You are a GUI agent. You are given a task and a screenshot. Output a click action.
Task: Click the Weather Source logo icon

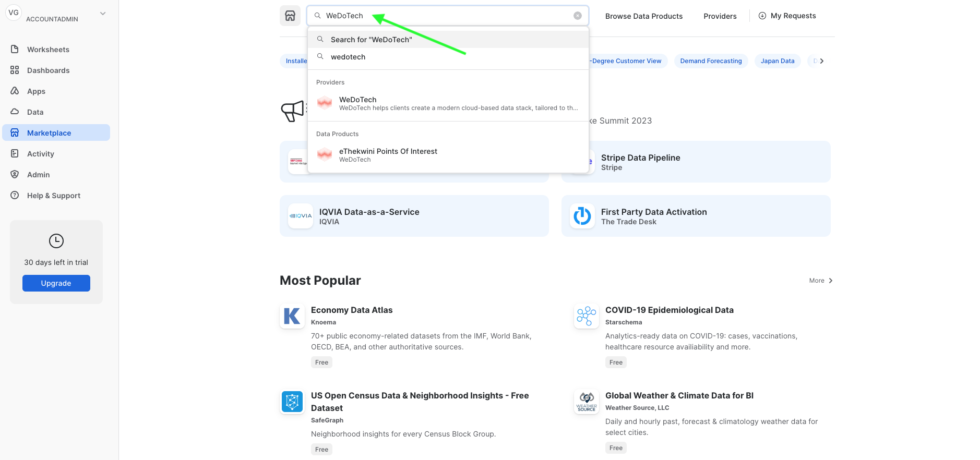click(587, 402)
